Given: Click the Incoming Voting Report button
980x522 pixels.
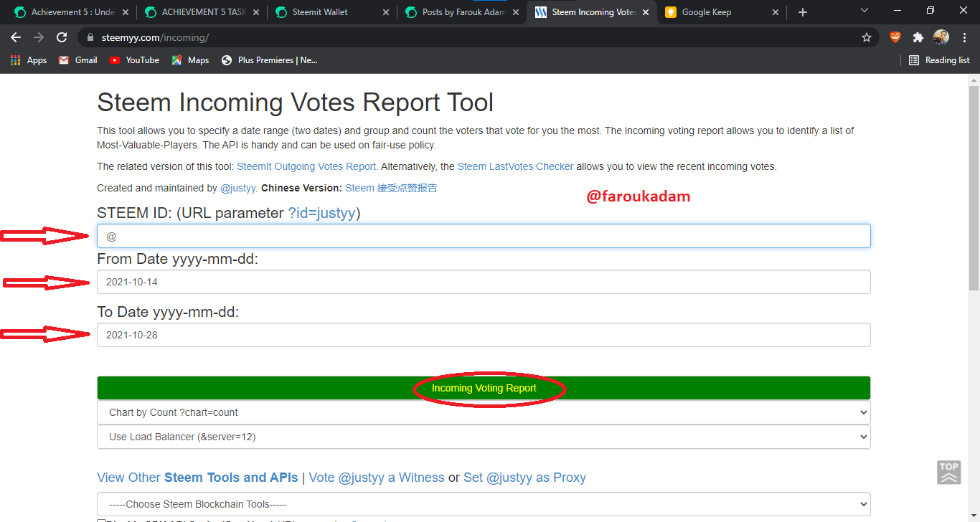Looking at the screenshot, I should click(484, 388).
